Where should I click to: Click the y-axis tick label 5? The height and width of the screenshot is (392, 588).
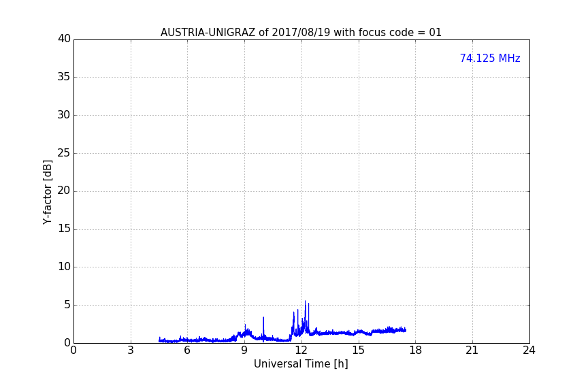click(67, 305)
